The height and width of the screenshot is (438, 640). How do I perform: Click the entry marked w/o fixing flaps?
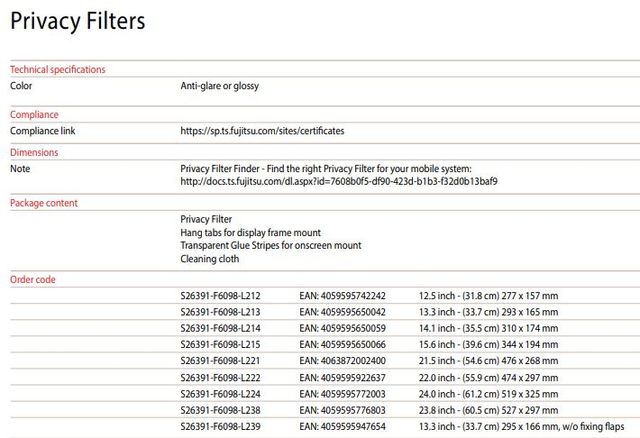pyautogui.click(x=528, y=426)
